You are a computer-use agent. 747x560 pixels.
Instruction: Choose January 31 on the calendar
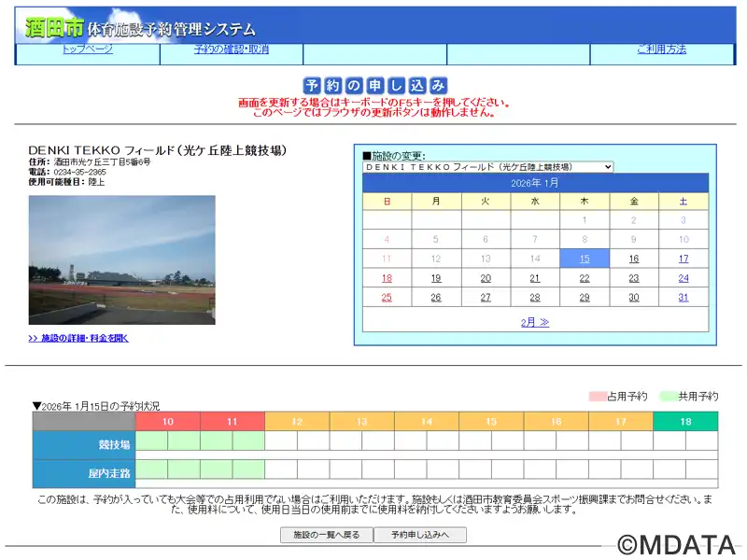pyautogui.click(x=684, y=298)
